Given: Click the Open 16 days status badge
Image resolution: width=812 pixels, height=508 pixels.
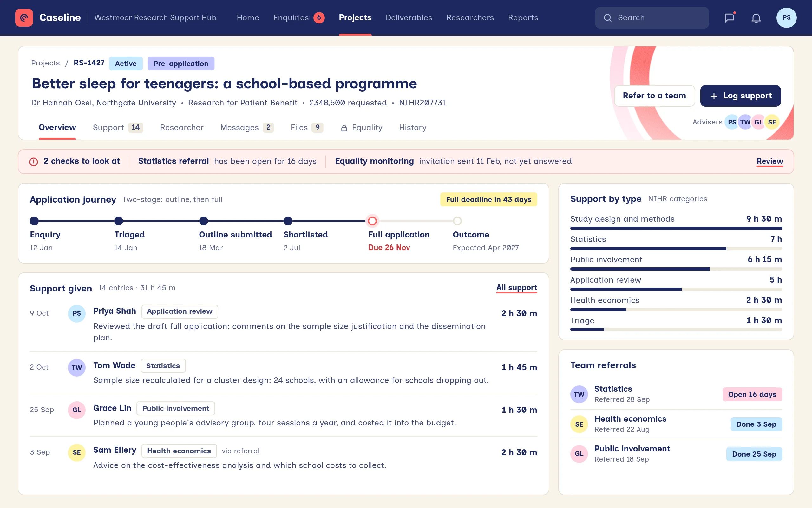Looking at the screenshot, I should [752, 394].
